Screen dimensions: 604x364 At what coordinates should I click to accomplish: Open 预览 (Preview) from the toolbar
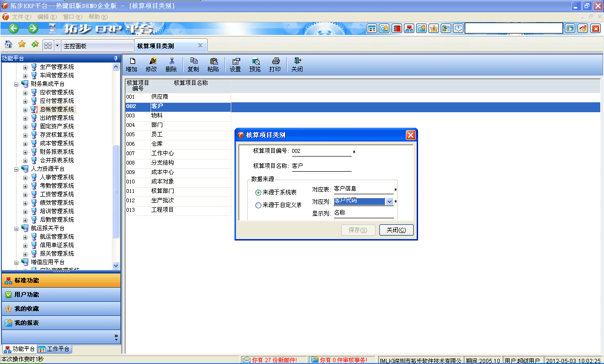tap(255, 64)
